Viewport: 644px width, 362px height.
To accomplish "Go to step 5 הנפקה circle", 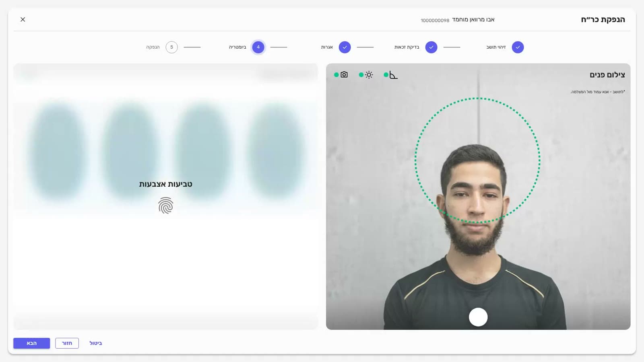I will tap(171, 47).
